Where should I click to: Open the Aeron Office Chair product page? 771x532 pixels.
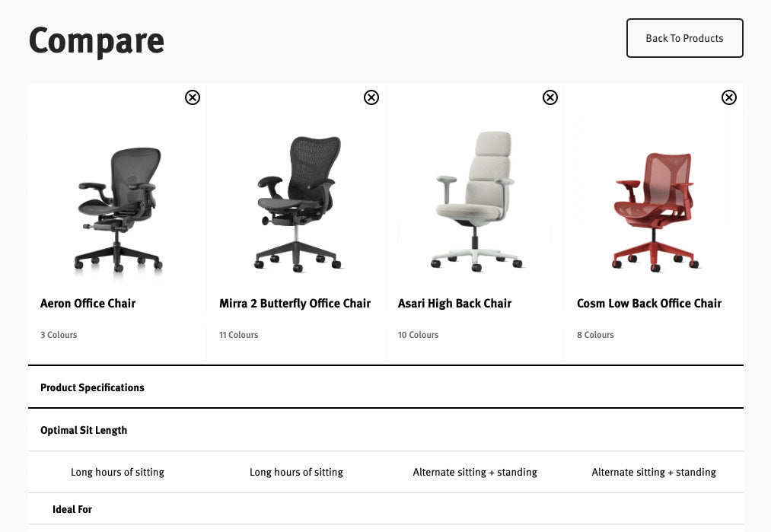pos(88,303)
